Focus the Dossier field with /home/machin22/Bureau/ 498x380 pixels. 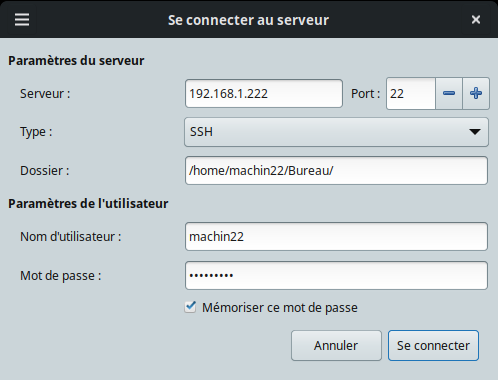(x=336, y=170)
